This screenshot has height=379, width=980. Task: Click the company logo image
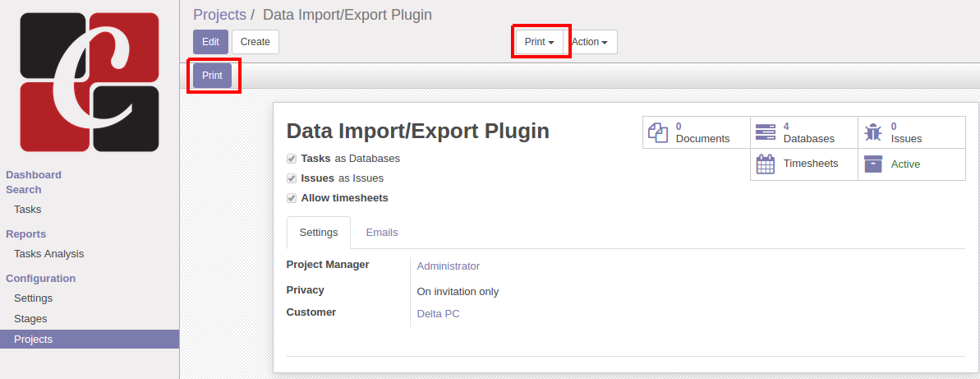pos(90,82)
